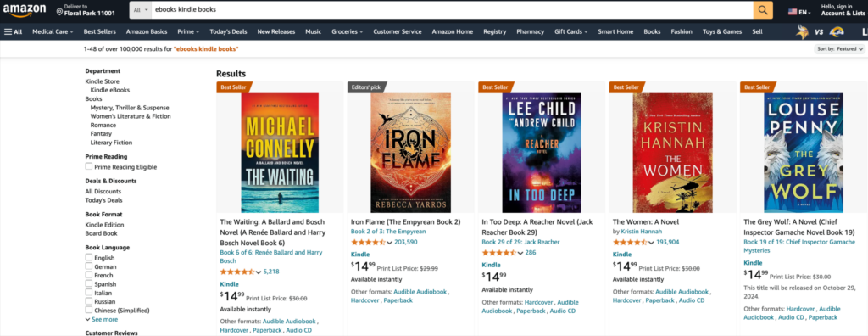Click the Amazon logo

(23, 10)
